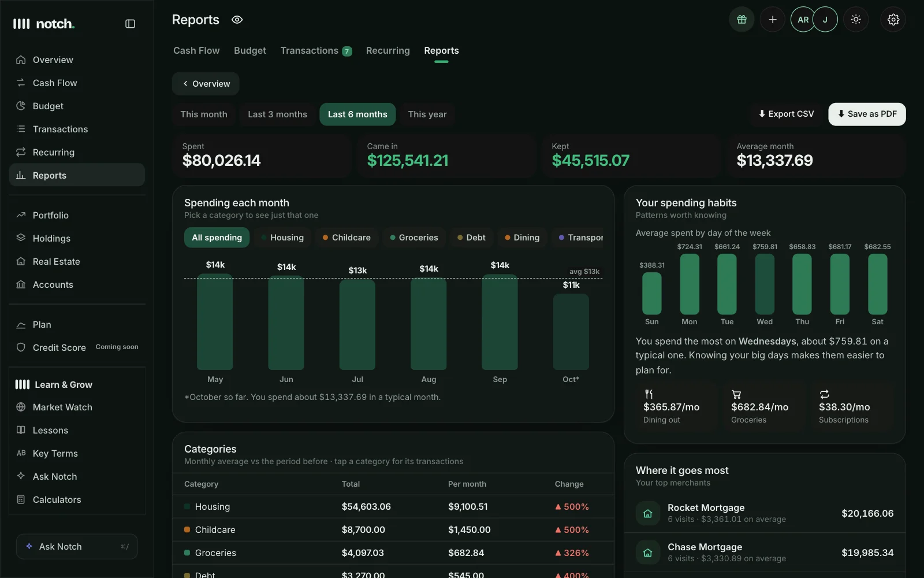Select the This month range
The image size is (924, 578).
pyautogui.click(x=204, y=114)
